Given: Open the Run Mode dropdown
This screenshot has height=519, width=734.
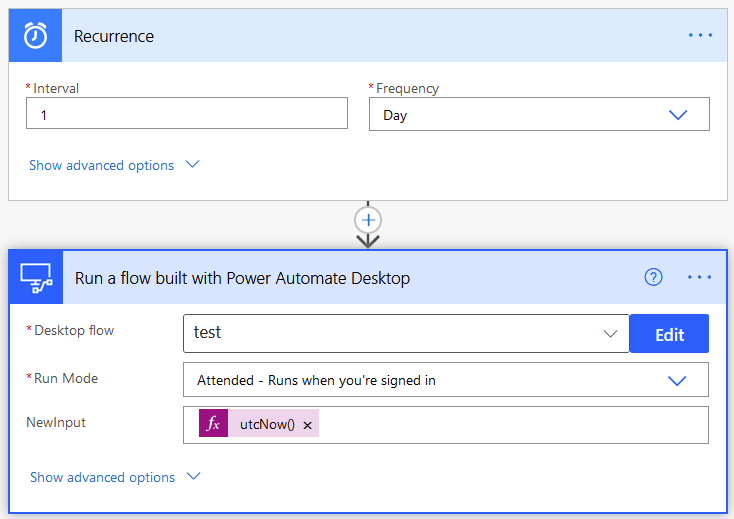Looking at the screenshot, I should (x=446, y=380).
